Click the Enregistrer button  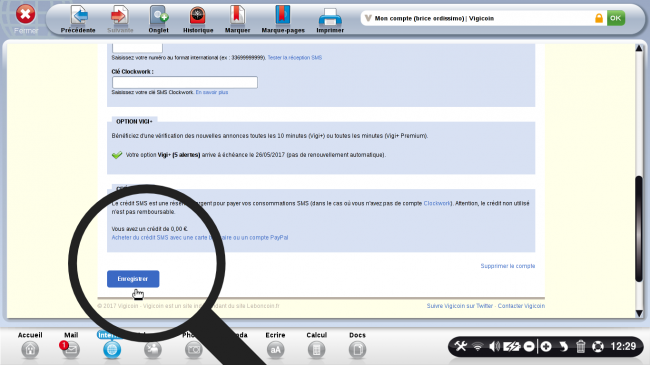pyautogui.click(x=133, y=279)
